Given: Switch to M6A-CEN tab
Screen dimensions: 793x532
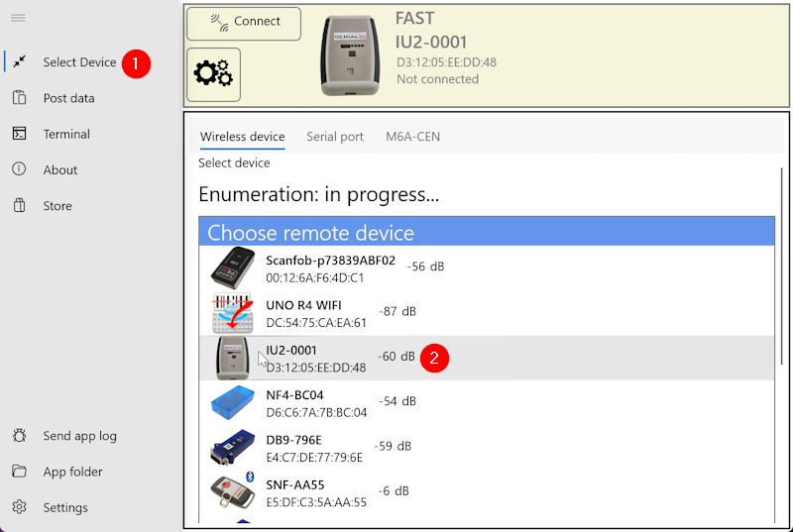Looking at the screenshot, I should 412,137.
